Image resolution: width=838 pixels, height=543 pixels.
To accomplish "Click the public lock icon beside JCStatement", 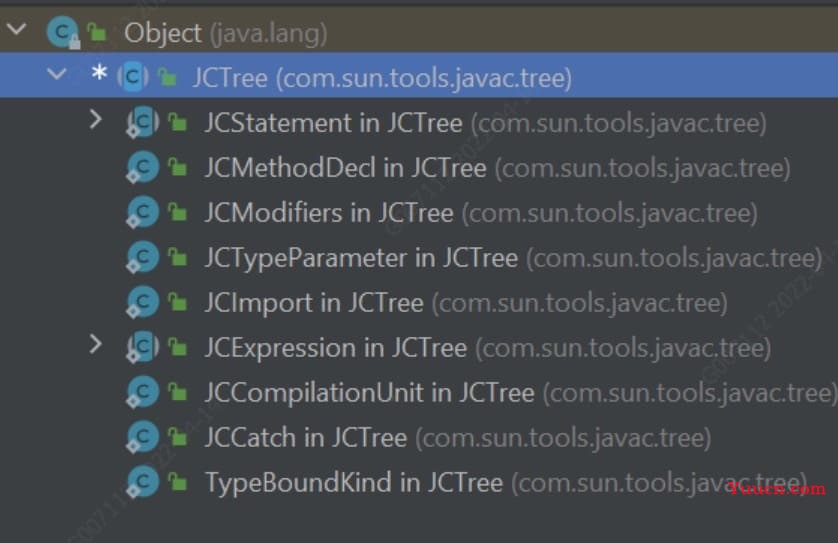I will (x=177, y=122).
